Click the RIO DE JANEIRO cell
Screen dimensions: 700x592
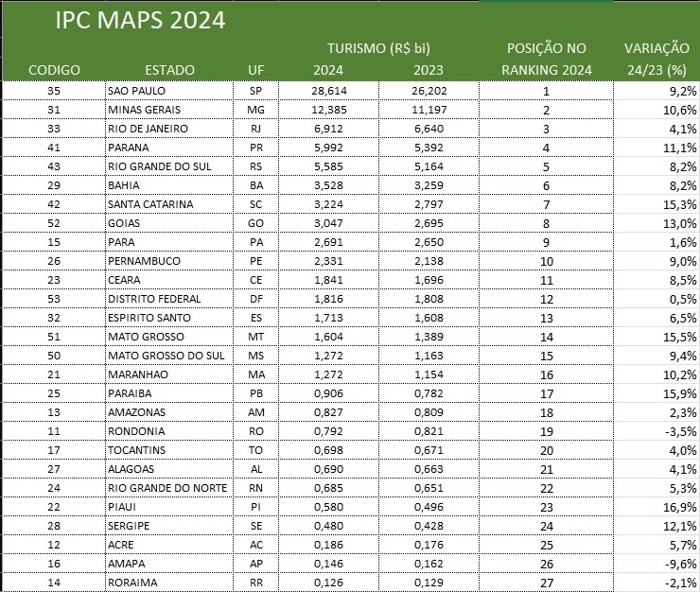(x=169, y=129)
